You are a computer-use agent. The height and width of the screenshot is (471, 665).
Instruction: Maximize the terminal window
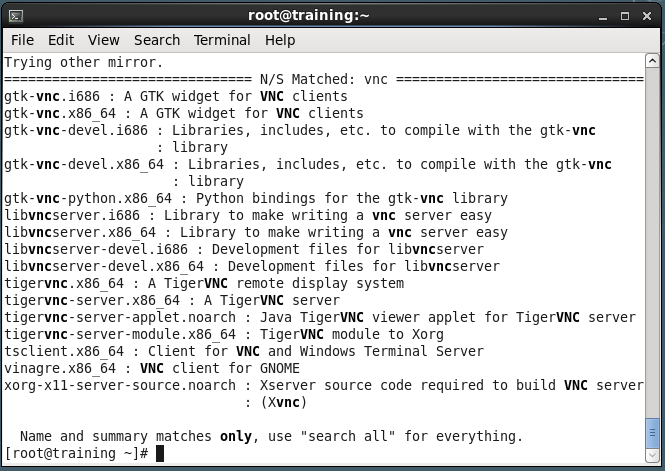[x=625, y=16]
